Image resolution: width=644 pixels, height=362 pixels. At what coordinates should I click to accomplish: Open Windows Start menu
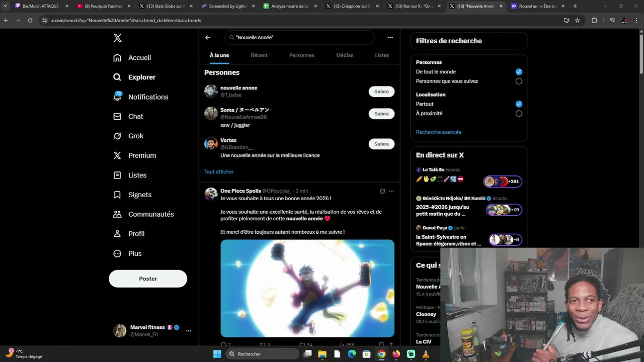[x=217, y=354]
